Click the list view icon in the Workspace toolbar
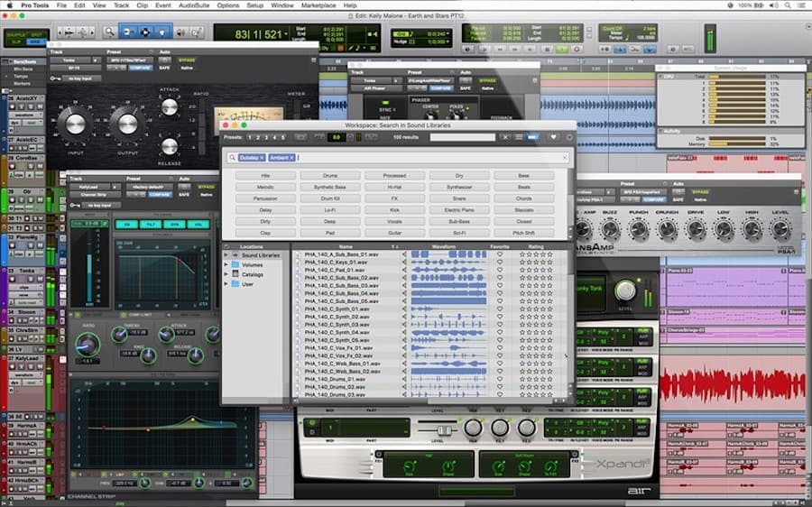 (519, 137)
